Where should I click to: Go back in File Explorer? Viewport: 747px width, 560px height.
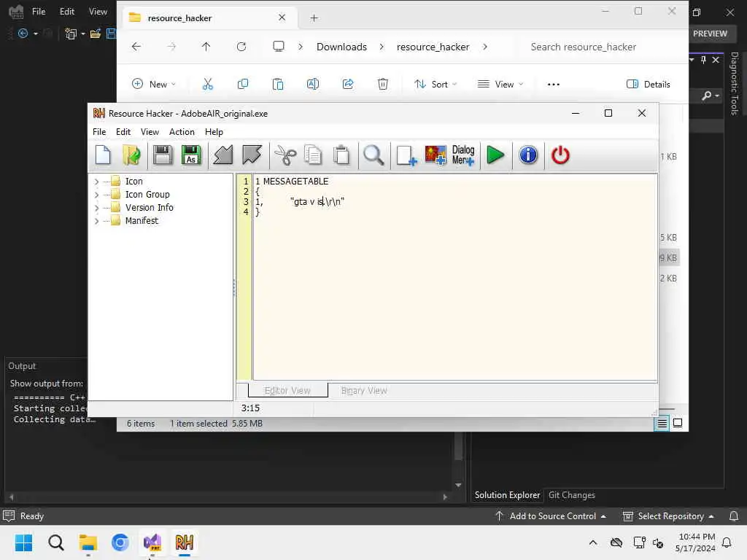136,47
